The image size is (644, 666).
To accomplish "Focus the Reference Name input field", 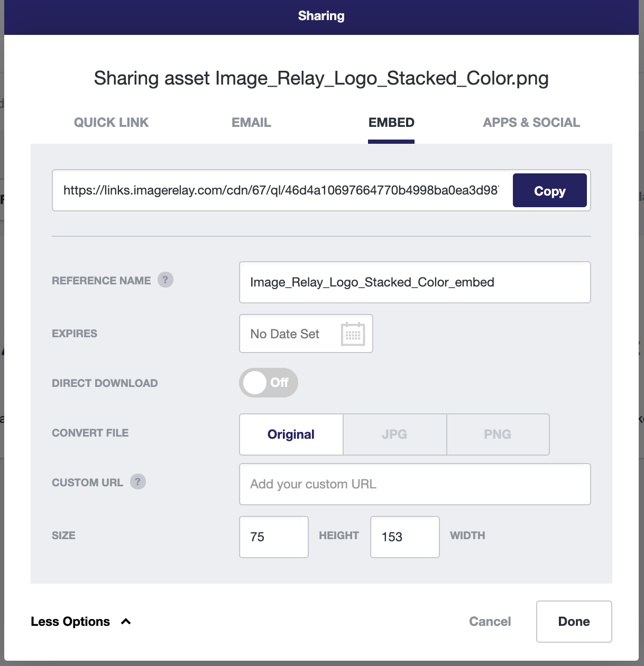I will coord(415,282).
